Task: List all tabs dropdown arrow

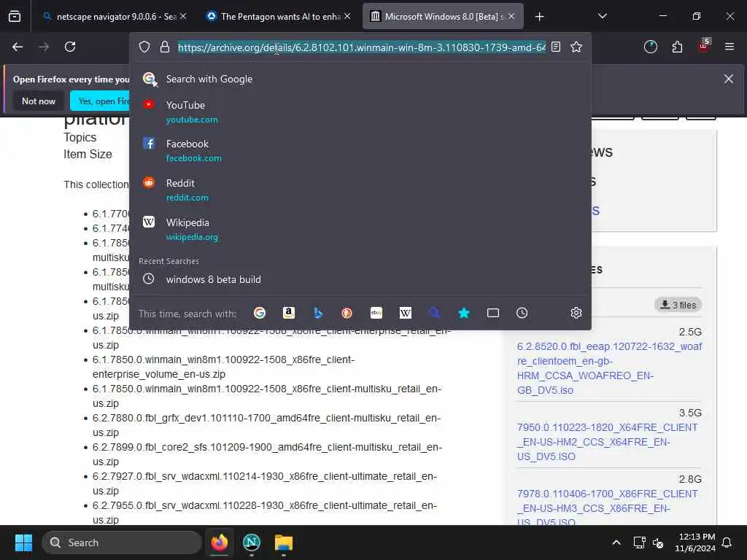Action: pos(602,17)
